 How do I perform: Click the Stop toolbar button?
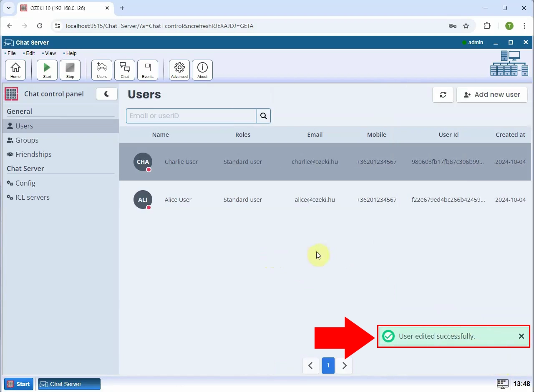[70, 70]
